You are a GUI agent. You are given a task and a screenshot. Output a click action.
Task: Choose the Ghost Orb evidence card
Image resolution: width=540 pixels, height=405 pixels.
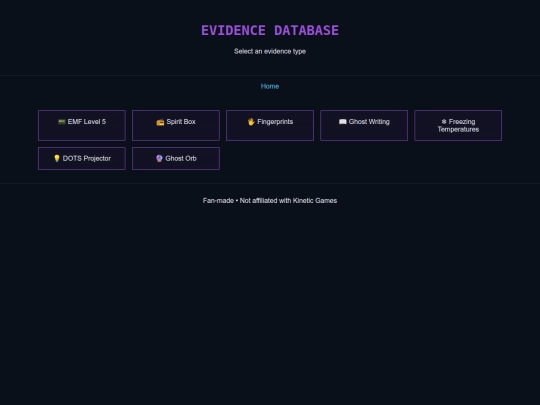click(176, 158)
